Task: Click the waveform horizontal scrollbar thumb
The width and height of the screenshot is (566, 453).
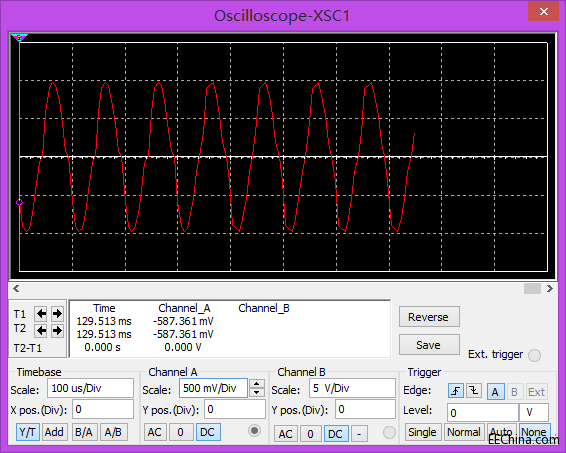Action: (x=532, y=288)
